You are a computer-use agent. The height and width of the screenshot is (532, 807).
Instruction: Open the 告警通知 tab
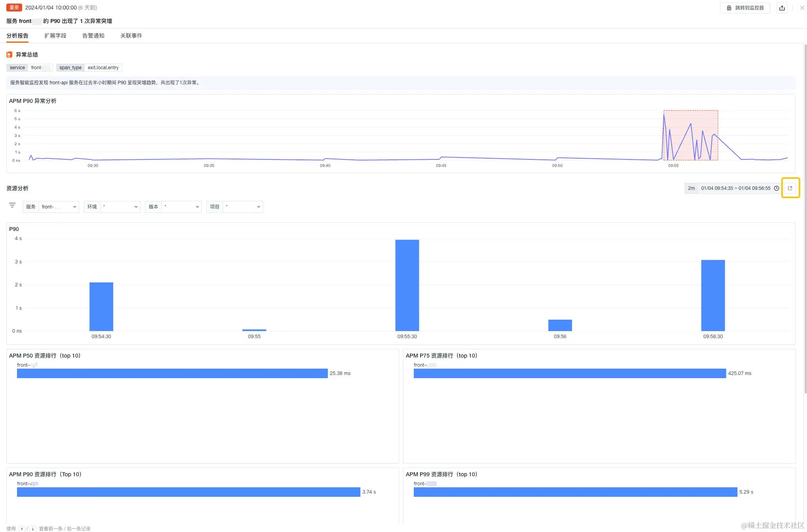click(x=93, y=36)
